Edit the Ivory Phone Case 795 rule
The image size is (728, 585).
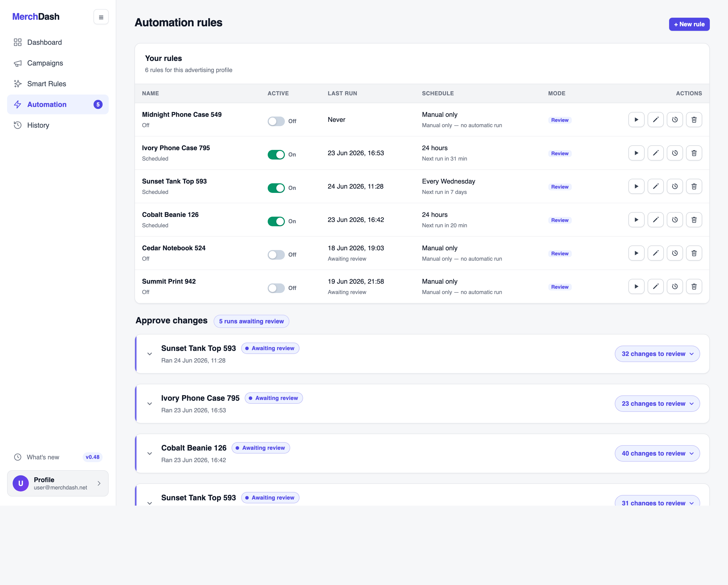pyautogui.click(x=655, y=153)
